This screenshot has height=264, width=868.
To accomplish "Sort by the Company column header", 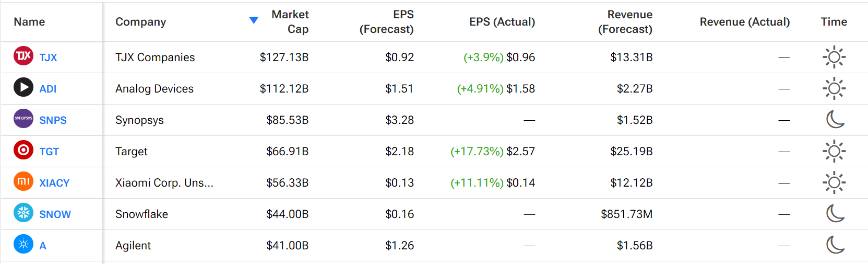I will (141, 22).
